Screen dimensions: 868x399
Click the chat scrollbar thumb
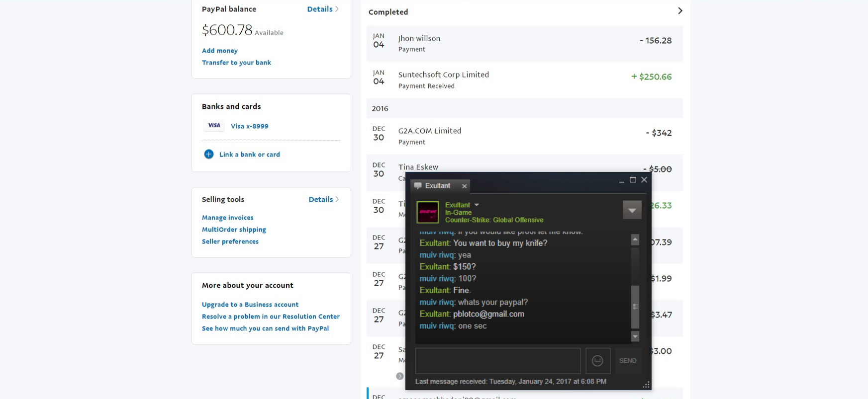pos(635,307)
